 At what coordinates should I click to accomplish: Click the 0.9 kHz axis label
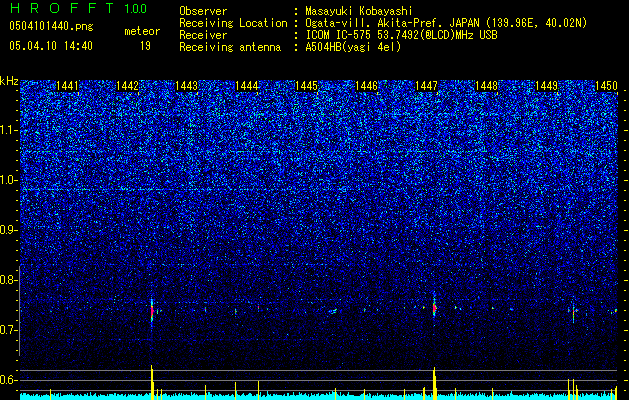[x=9, y=230]
